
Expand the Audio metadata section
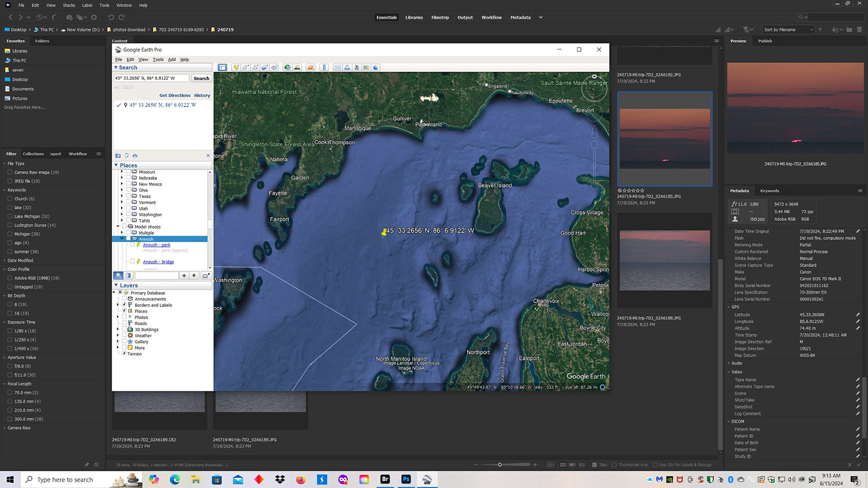(x=729, y=363)
